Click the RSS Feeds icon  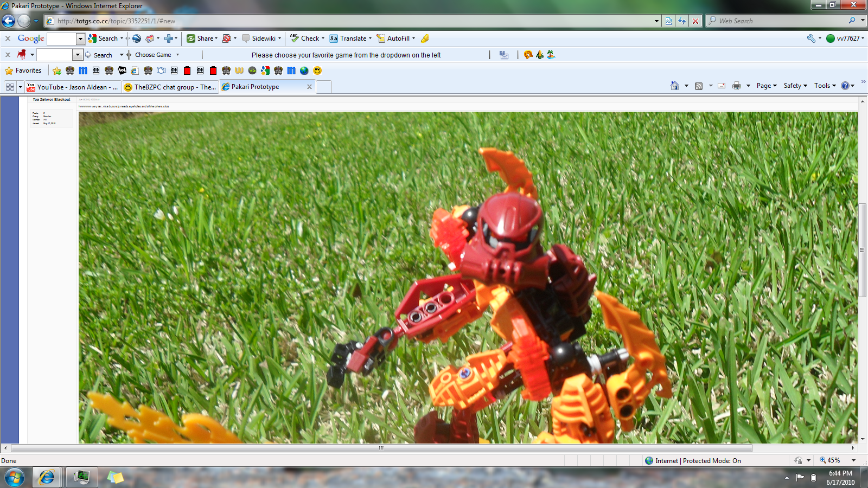coord(699,86)
